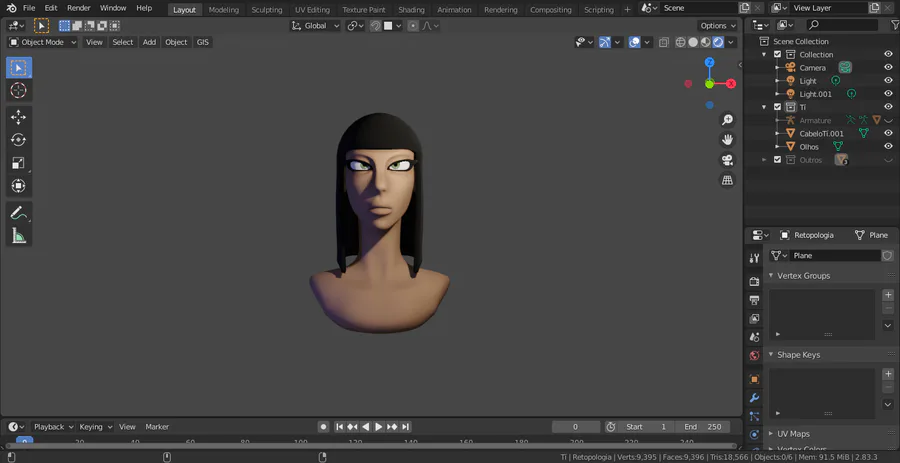Collapse the Vertex Groups panel

(x=771, y=276)
